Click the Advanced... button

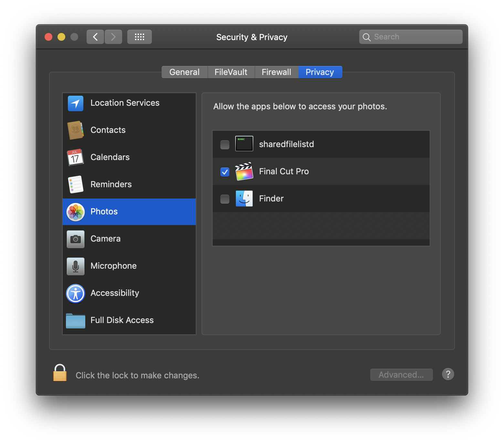[402, 375]
